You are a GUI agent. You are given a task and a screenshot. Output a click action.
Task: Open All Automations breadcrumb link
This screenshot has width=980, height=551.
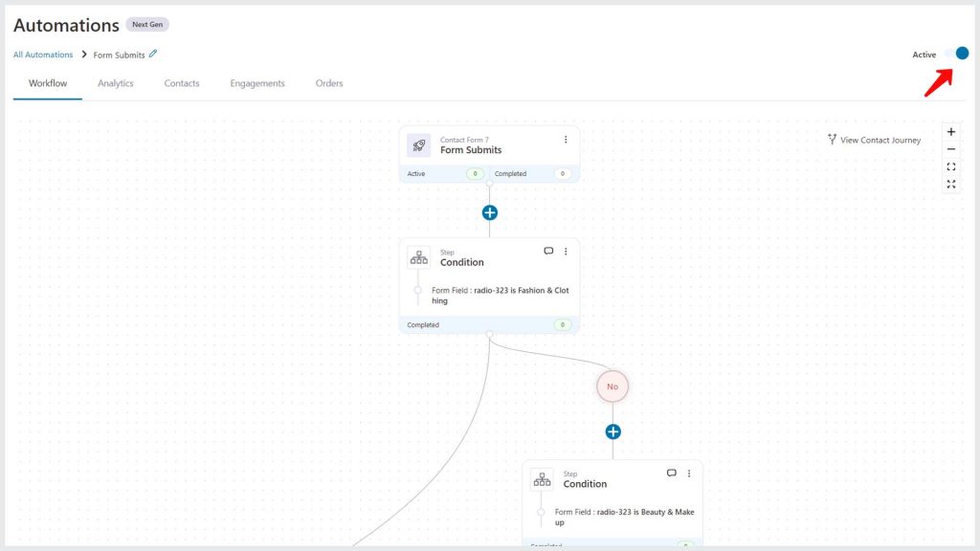click(43, 55)
